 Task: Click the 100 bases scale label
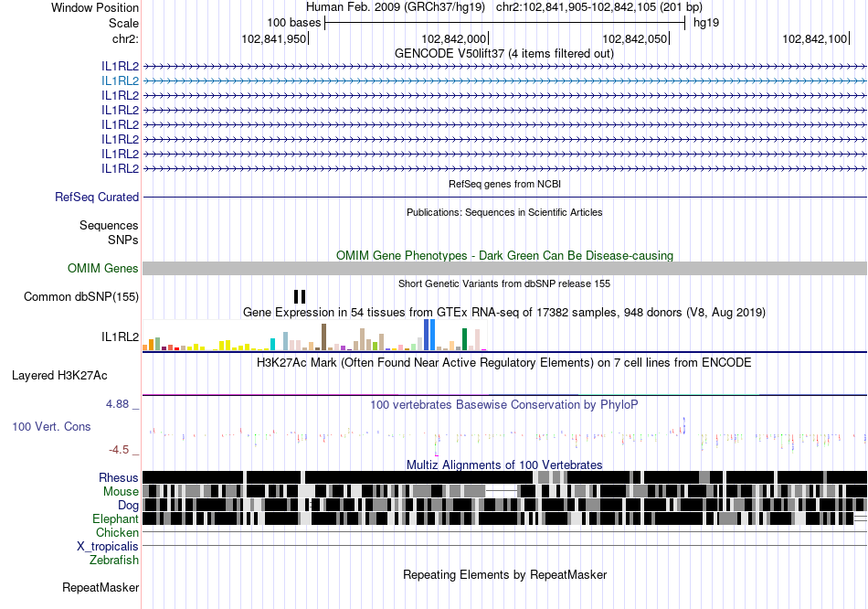coord(294,23)
